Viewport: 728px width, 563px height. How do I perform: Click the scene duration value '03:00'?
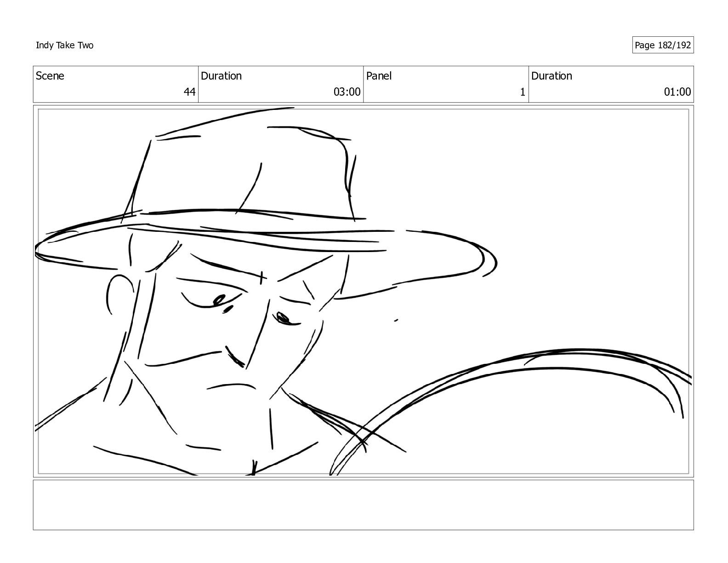click(x=347, y=92)
